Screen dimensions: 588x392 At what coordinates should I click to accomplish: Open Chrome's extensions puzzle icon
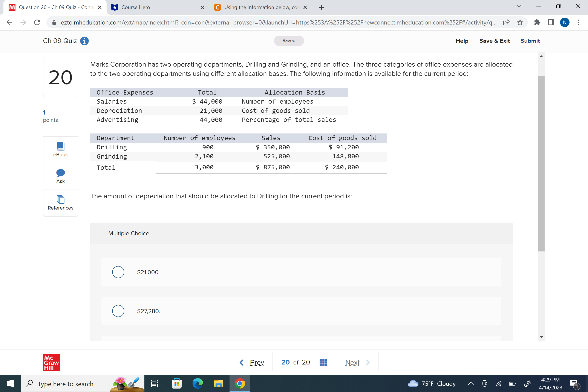[x=537, y=22]
